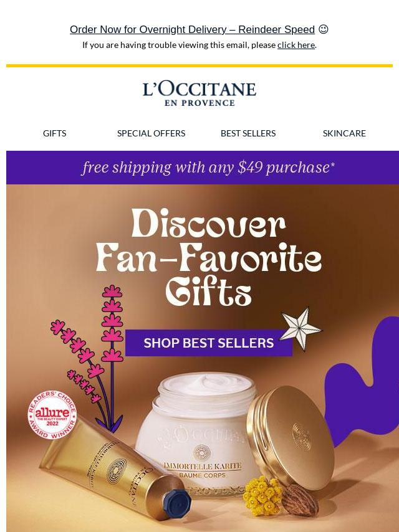Open the SPECIAL OFFERS menu item
The width and height of the screenshot is (399, 532).
pos(151,133)
